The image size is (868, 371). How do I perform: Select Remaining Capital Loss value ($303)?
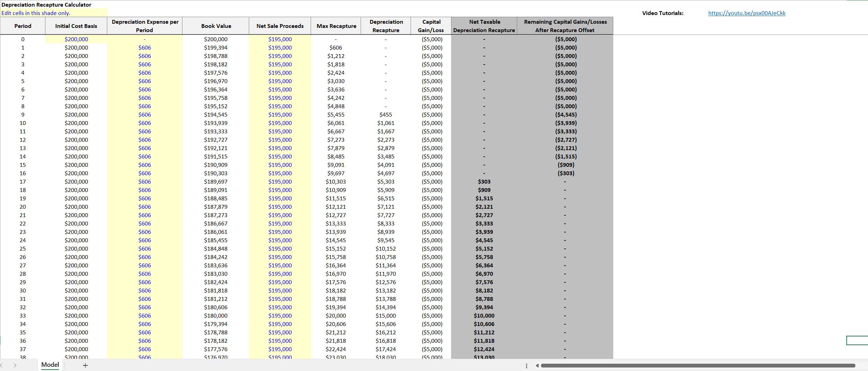coord(566,173)
